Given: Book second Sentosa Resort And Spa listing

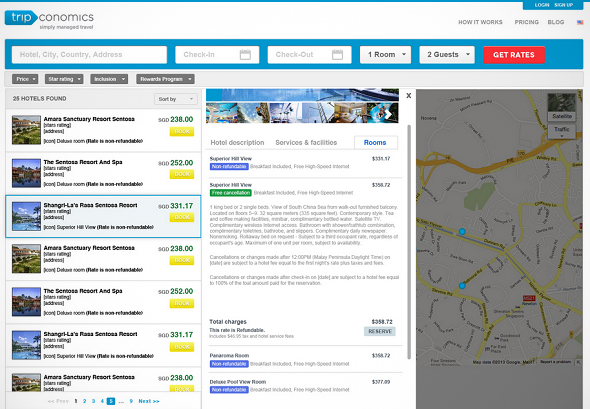Looking at the screenshot, I should point(182,303).
